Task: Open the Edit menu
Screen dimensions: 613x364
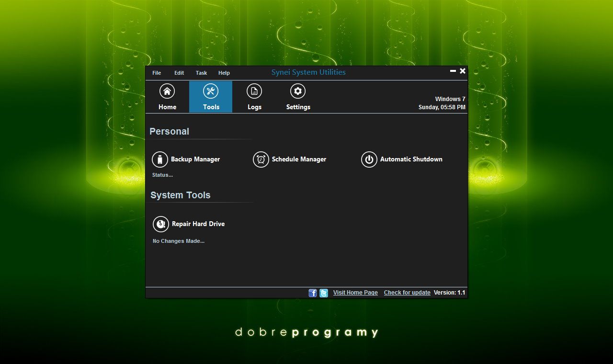Action: (179, 73)
